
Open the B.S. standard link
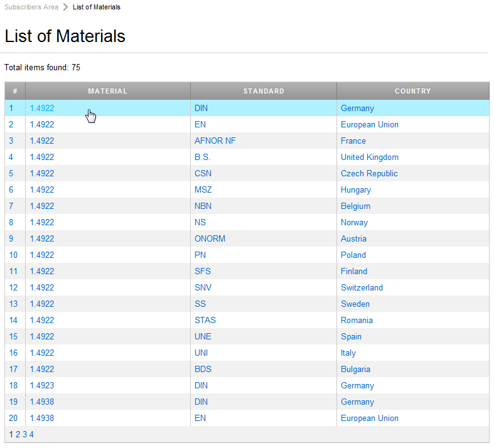(202, 157)
